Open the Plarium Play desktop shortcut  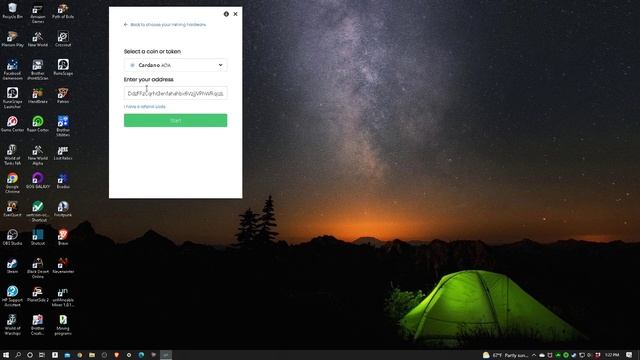pos(12,39)
